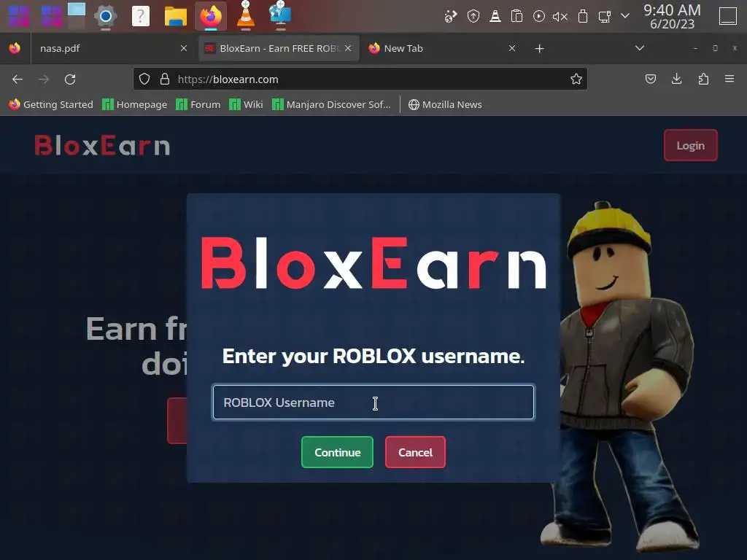Close the BloxEarn tab

coord(348,48)
